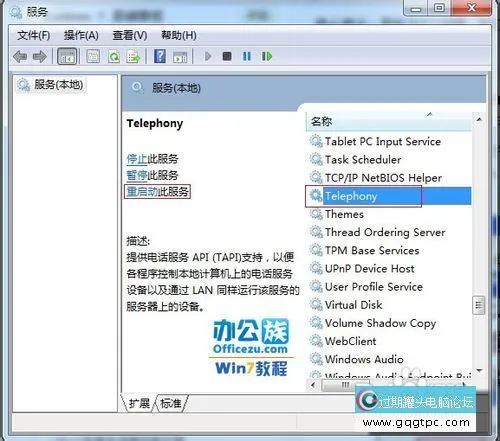Click the Restart Service icon
The image size is (500, 441).
(267, 56)
